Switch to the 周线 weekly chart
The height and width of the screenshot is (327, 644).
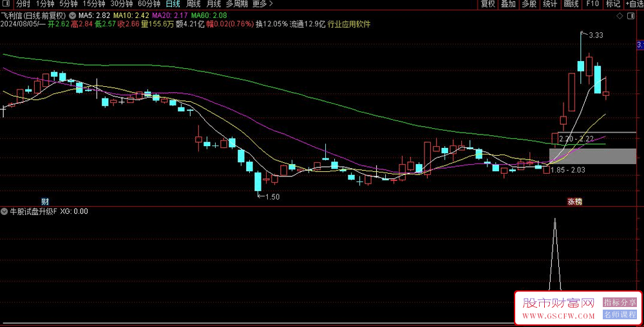click(193, 4)
